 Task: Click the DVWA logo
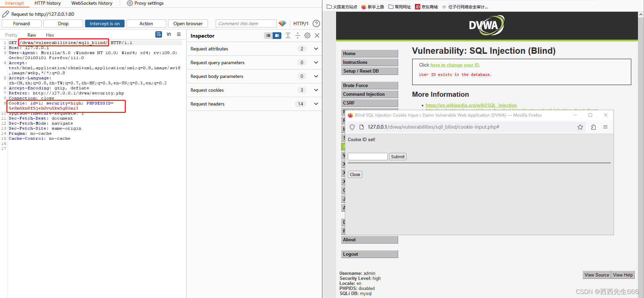click(487, 25)
